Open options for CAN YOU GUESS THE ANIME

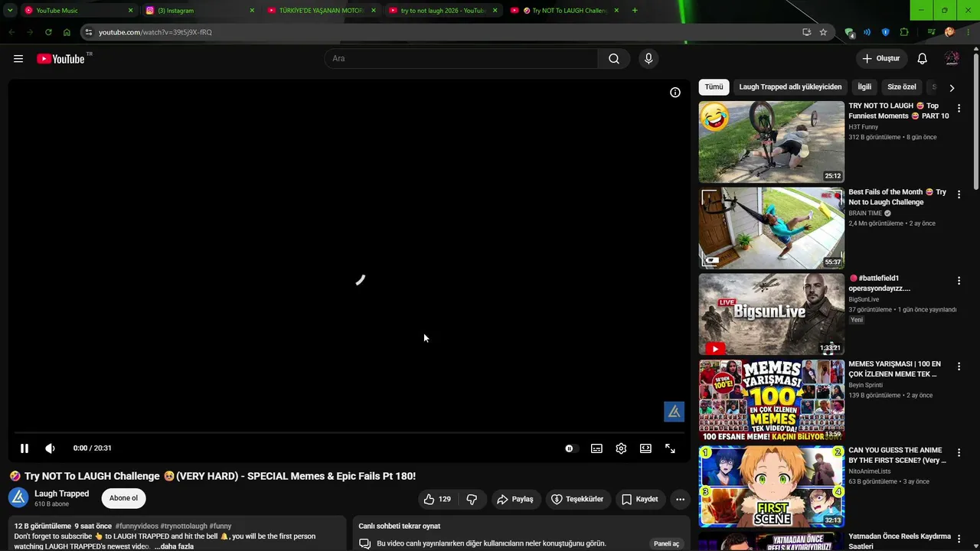coord(959,453)
